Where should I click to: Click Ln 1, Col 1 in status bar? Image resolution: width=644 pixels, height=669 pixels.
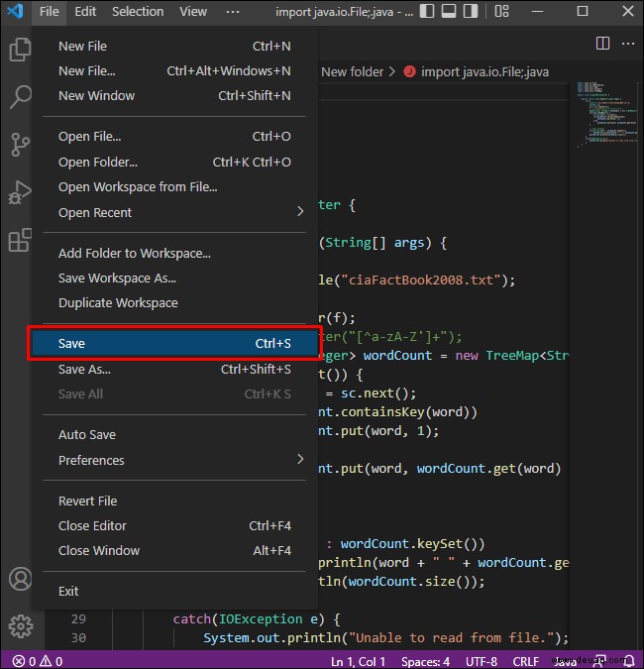pos(359,661)
